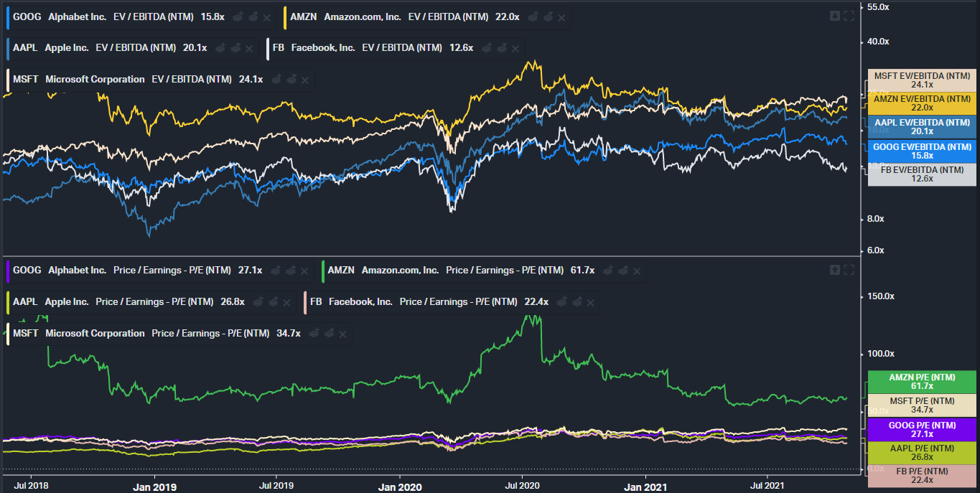Click the 'Jul 2018' date on the time axis

pos(31,485)
